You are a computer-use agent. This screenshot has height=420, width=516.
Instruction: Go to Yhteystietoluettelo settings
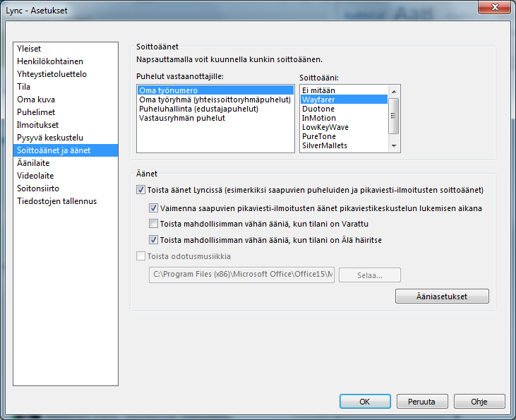(x=66, y=74)
